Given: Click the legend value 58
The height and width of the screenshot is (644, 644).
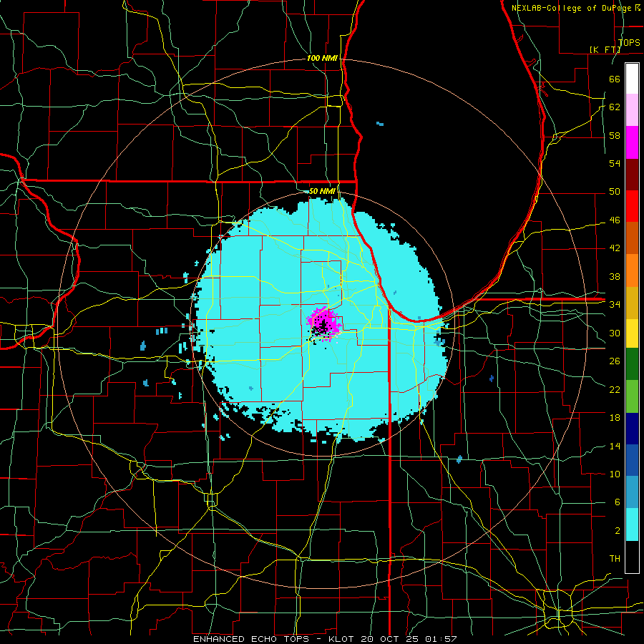Looking at the screenshot, I should click(615, 135).
